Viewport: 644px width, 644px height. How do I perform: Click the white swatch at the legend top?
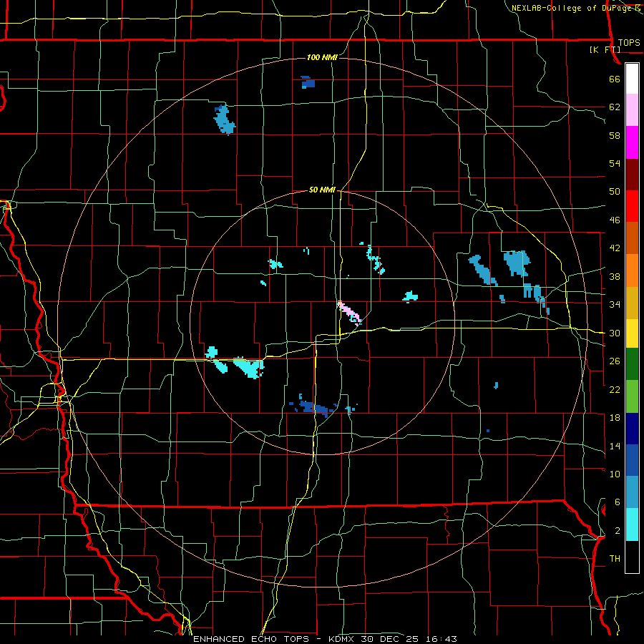(632, 79)
